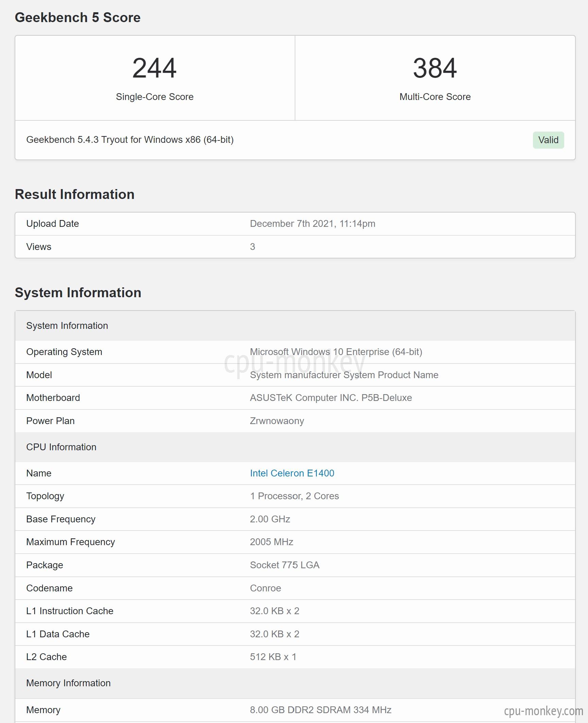Click the Result Information heading
The height and width of the screenshot is (723, 588).
tap(75, 194)
